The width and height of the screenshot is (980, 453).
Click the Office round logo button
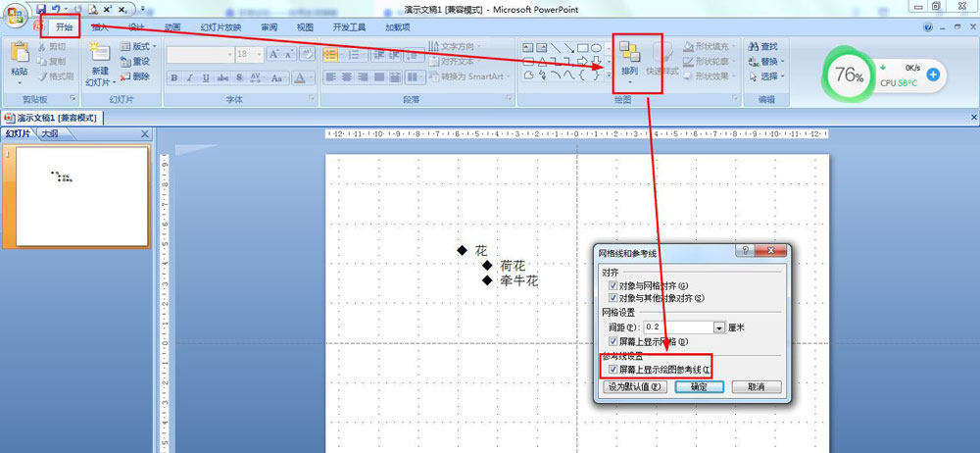coord(15,14)
